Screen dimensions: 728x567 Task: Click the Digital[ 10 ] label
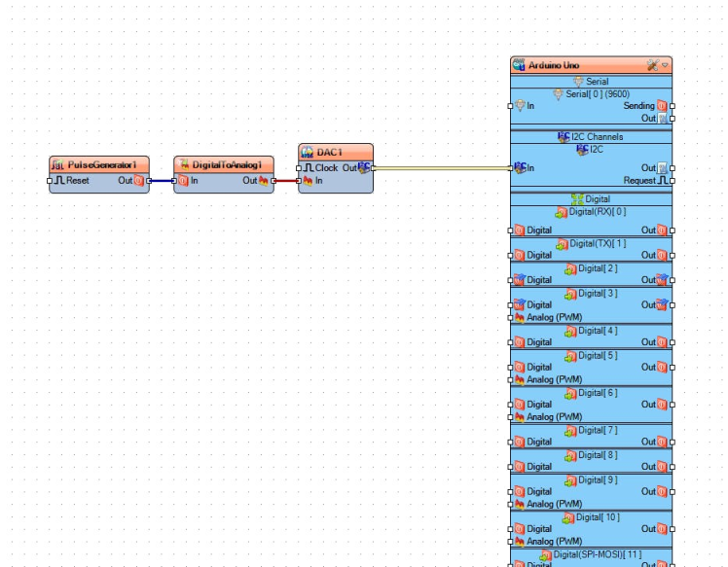pos(598,516)
